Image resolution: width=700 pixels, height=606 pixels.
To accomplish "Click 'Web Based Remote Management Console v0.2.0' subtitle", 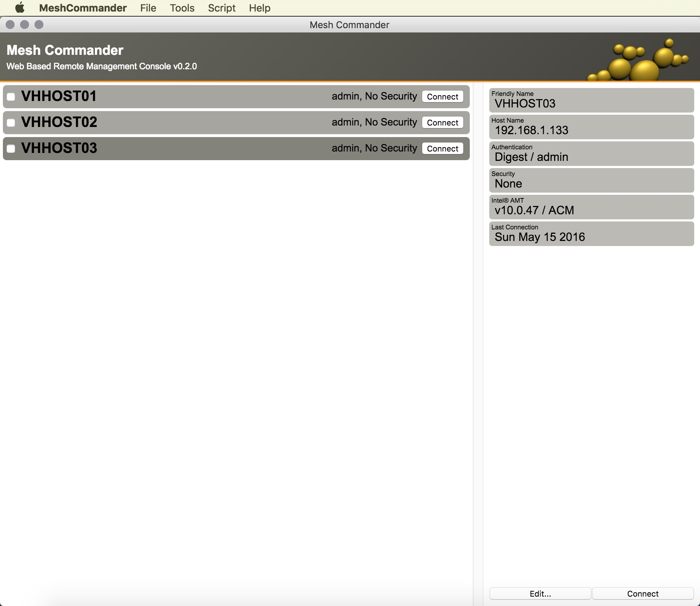I will click(102, 66).
